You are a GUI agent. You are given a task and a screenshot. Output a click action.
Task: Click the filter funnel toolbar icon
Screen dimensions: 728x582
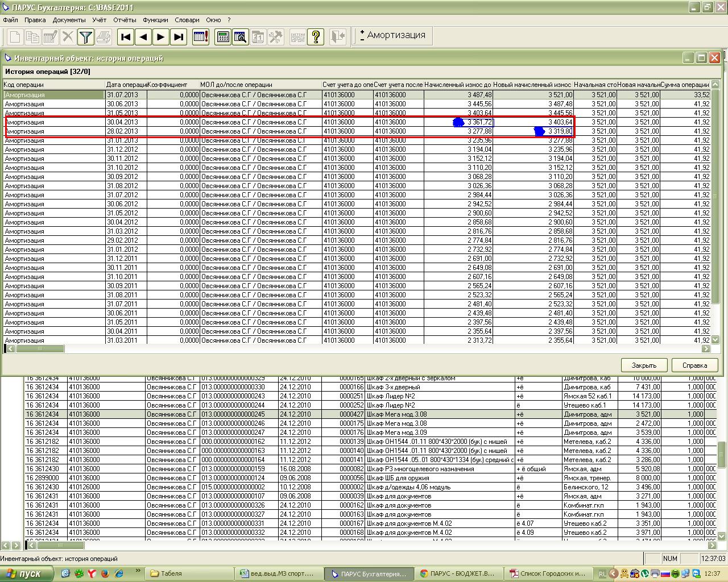point(85,37)
